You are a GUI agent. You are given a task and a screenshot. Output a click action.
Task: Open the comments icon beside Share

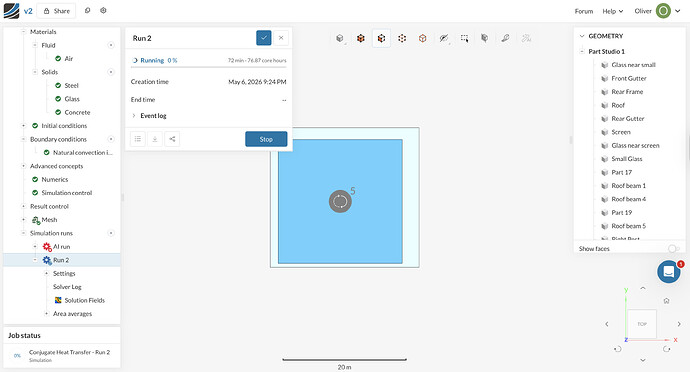pyautogui.click(x=87, y=10)
